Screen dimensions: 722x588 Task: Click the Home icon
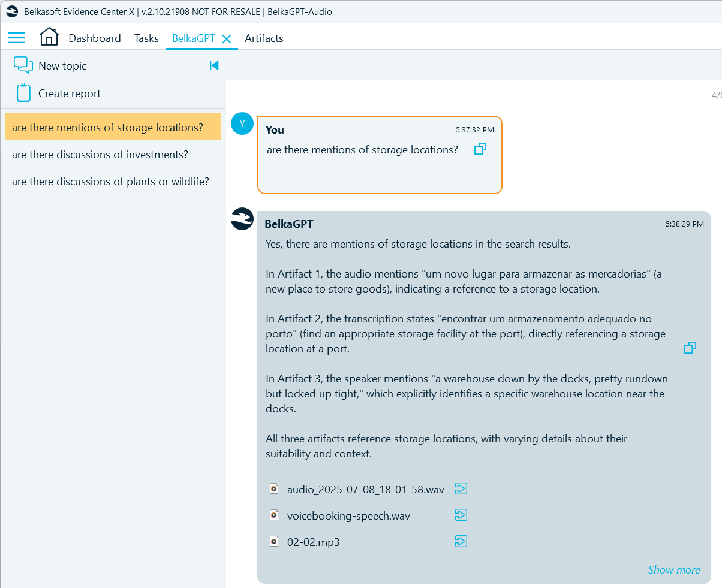point(49,37)
